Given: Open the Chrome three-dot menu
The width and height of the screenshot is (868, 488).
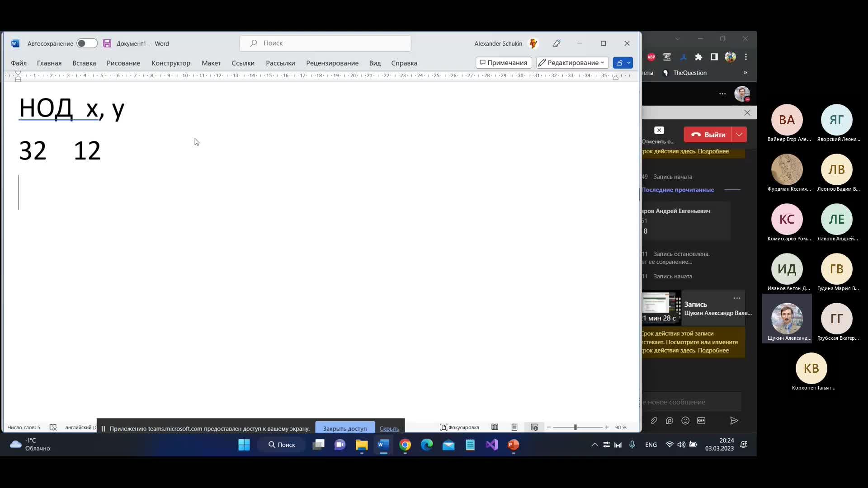Looking at the screenshot, I should click(x=746, y=57).
